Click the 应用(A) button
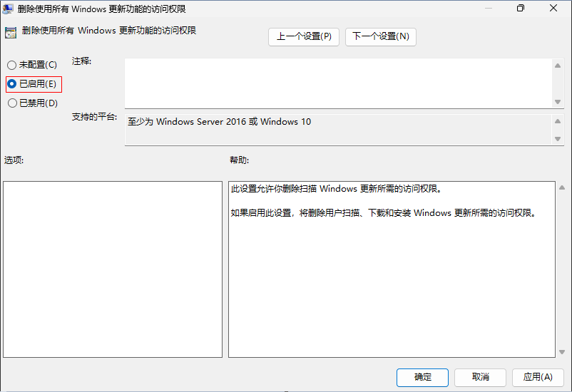The image size is (572, 392). 538,378
